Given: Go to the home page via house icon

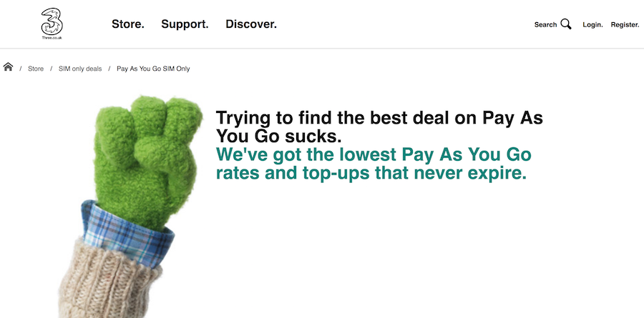Looking at the screenshot, I should tap(8, 67).
